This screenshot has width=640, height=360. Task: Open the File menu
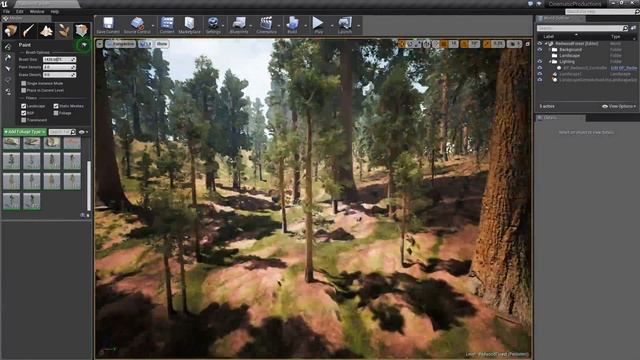[7, 11]
